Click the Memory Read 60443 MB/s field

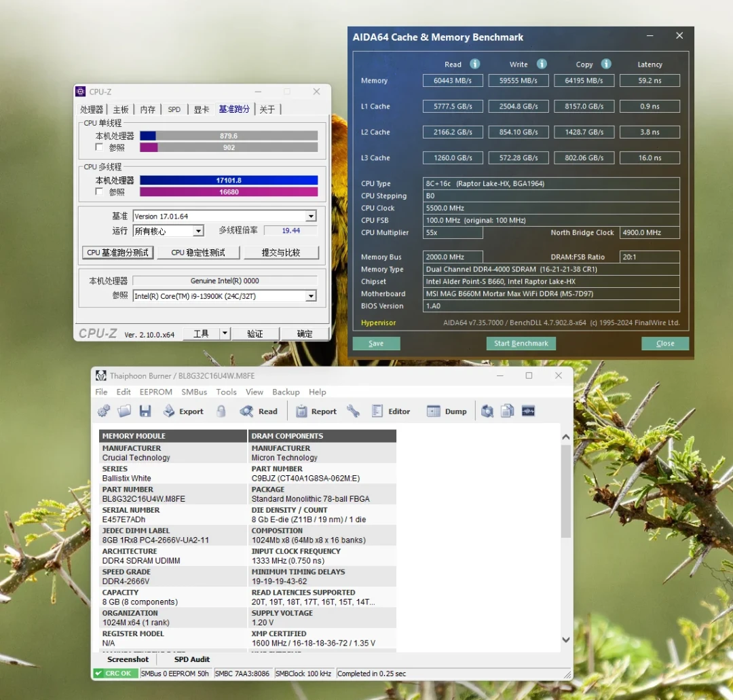click(453, 80)
